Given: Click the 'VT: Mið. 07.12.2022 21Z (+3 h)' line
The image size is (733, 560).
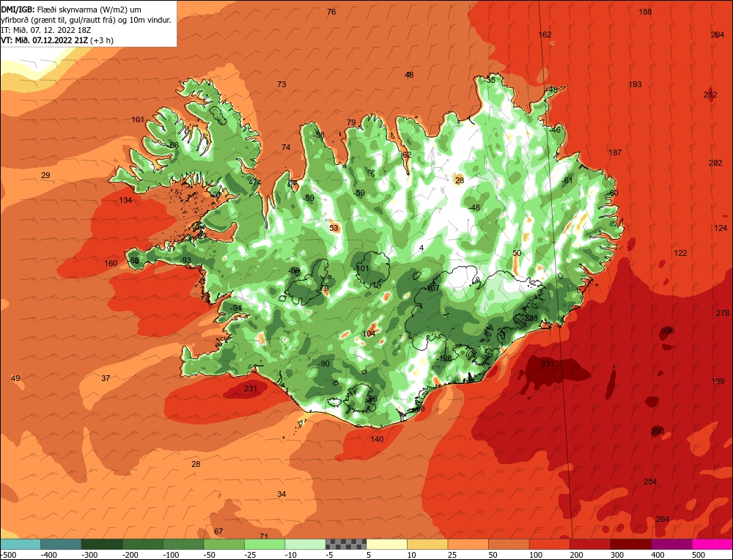Looking at the screenshot, I should (x=57, y=40).
